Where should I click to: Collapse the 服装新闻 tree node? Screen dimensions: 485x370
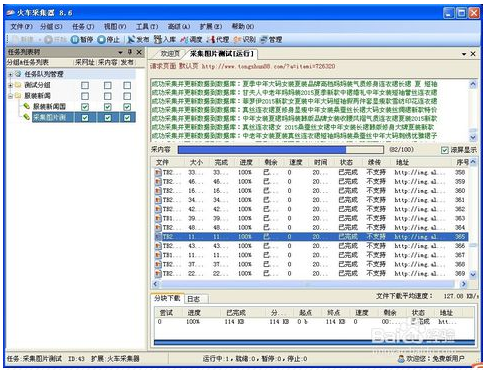[x=10, y=96]
